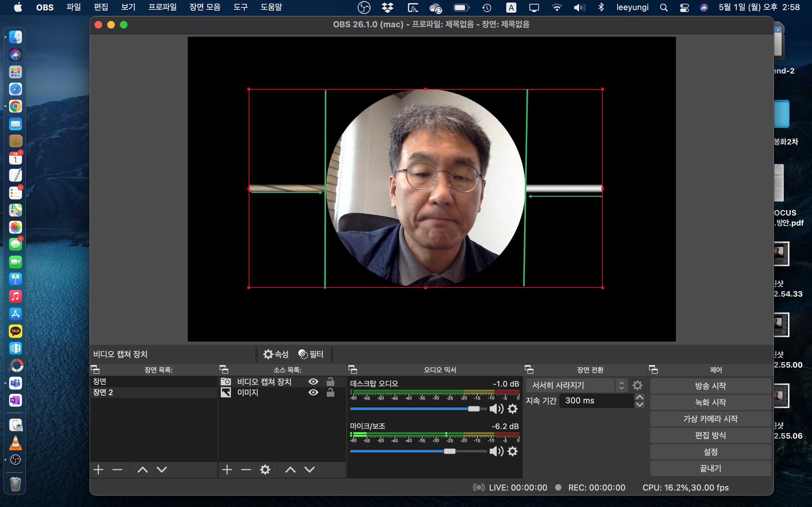Open source list settings gear

[x=265, y=469]
